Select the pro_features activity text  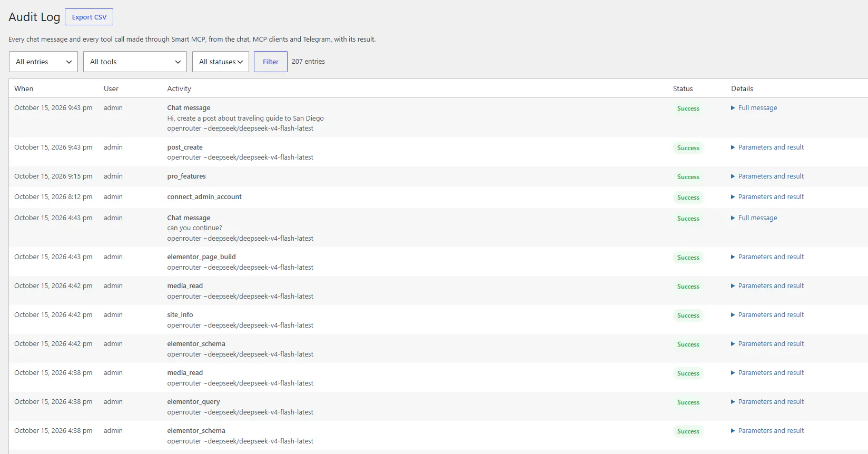coord(186,176)
